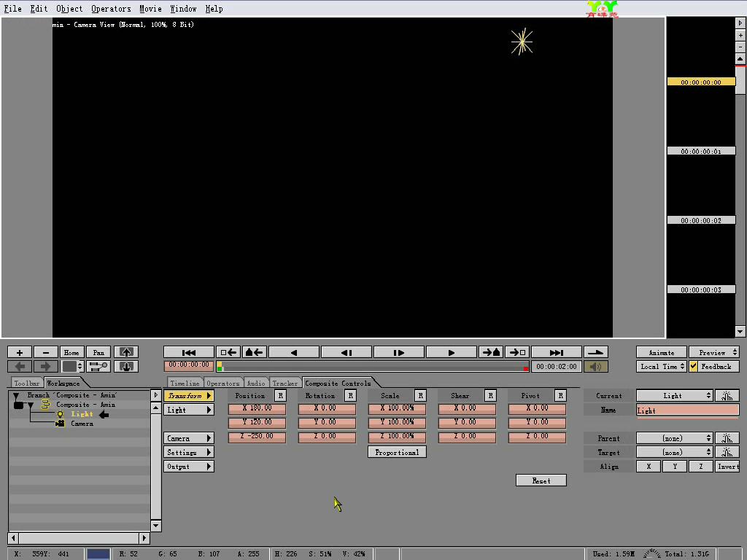Go to the next marker (arrow-square icon)

[x=517, y=352]
